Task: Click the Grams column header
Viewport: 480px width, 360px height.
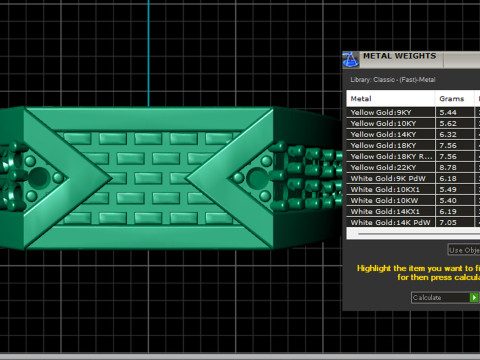Action: (x=454, y=99)
